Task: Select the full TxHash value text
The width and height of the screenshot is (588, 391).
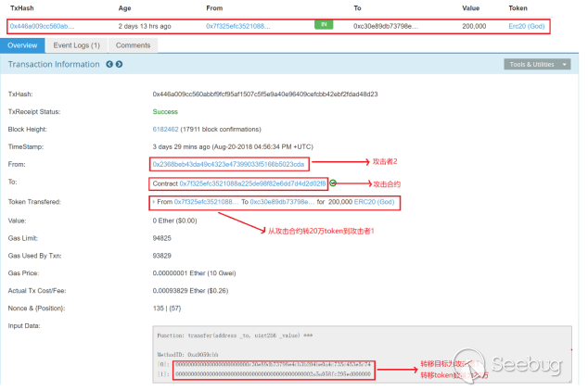Action: pyautogui.click(x=265, y=95)
